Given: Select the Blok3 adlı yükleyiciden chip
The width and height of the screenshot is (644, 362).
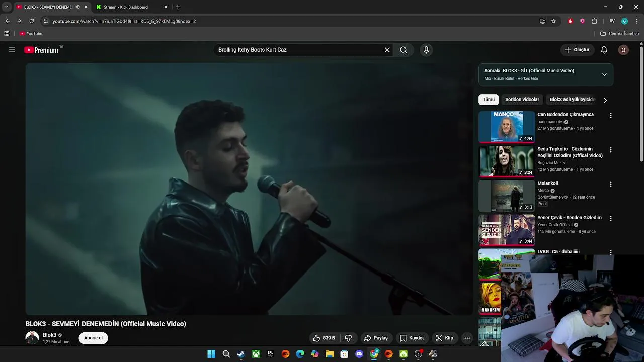Looking at the screenshot, I should (572, 100).
